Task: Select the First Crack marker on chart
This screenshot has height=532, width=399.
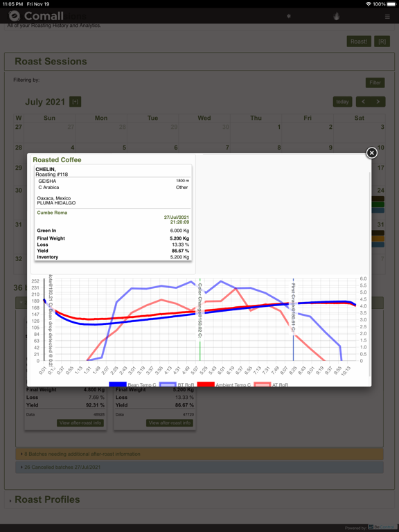Action: (294, 309)
